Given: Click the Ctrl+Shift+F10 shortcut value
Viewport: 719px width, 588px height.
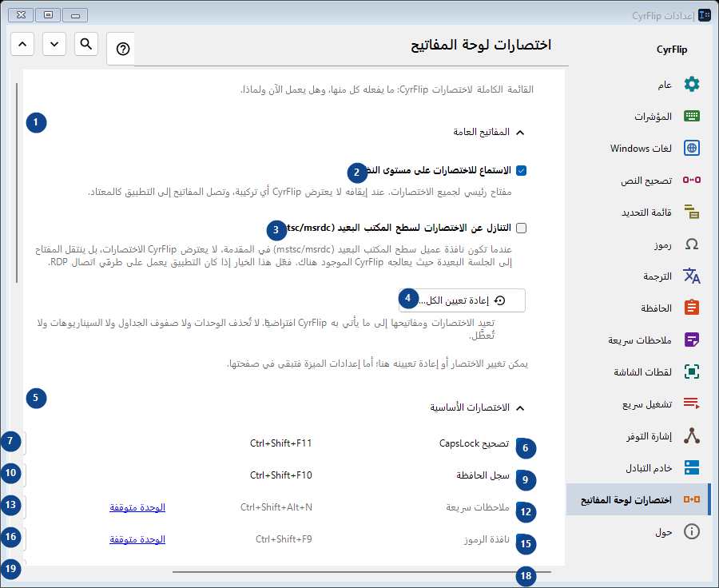Looking at the screenshot, I should tap(280, 475).
